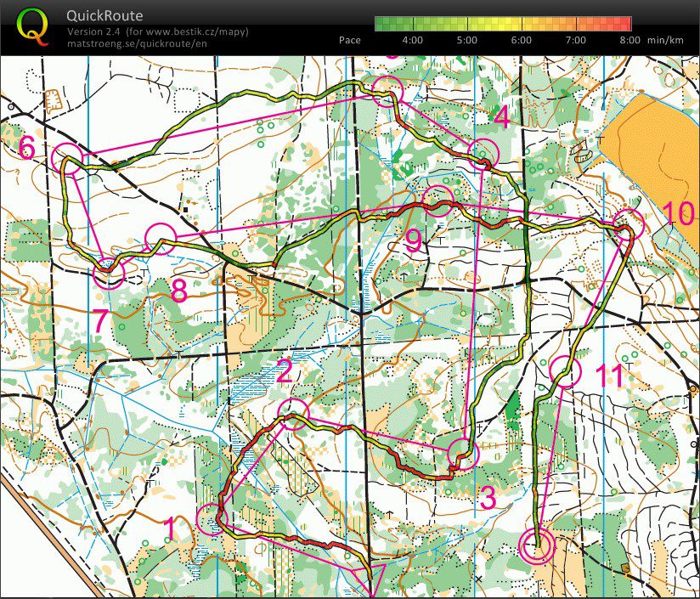Click the 6:00 pace scale label

[x=522, y=40]
